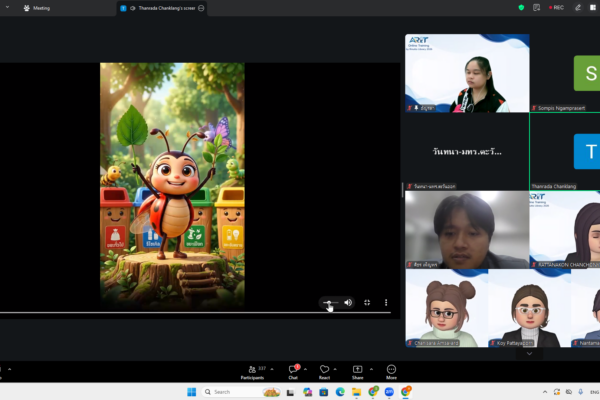Select the tile showing Thai name text
Image resolution: width=600 pixels, height=400 pixels.
(x=467, y=152)
